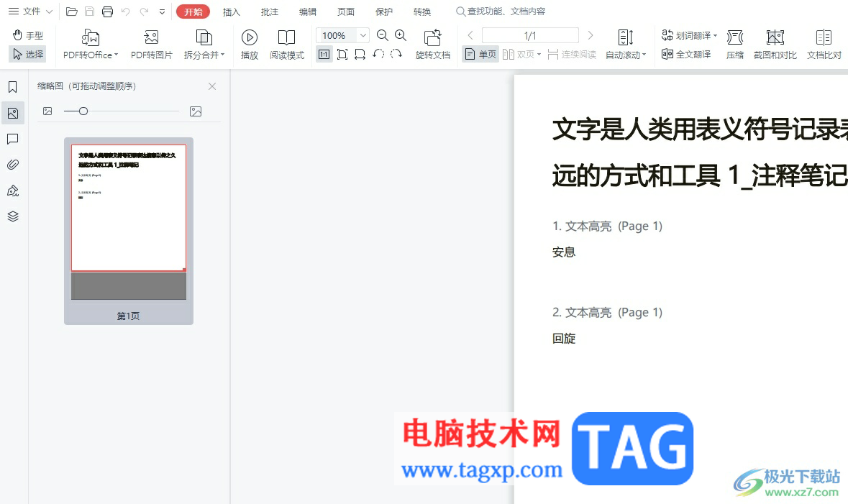
Task: Click the large thumbnail size icon
Action: point(196,111)
